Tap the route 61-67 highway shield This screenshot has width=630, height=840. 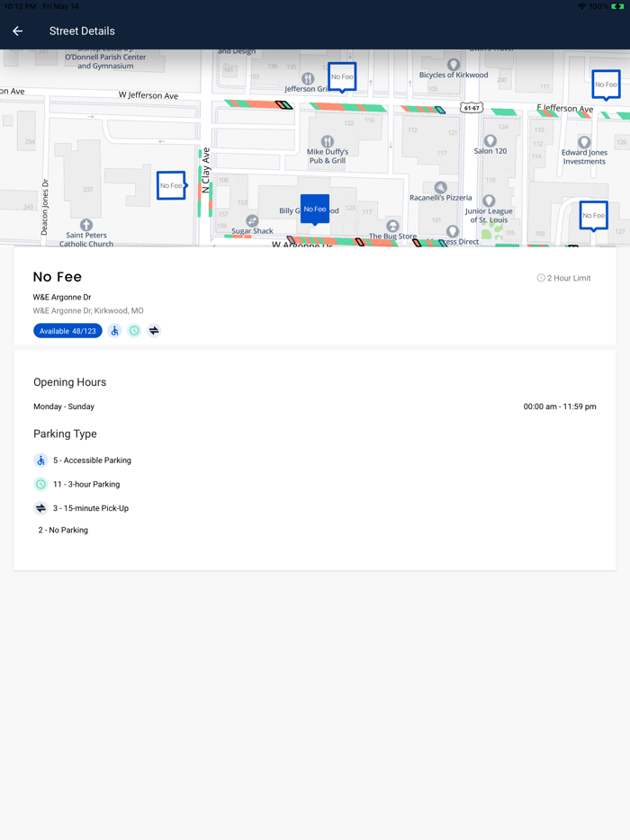click(x=472, y=108)
